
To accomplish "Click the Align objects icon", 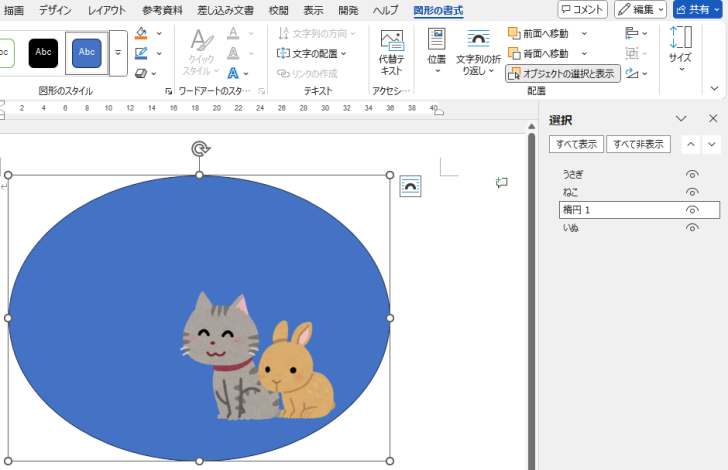I will (x=631, y=33).
